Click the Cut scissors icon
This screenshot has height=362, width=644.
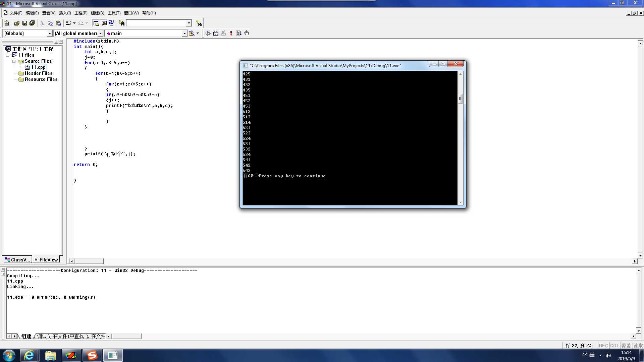coord(42,23)
